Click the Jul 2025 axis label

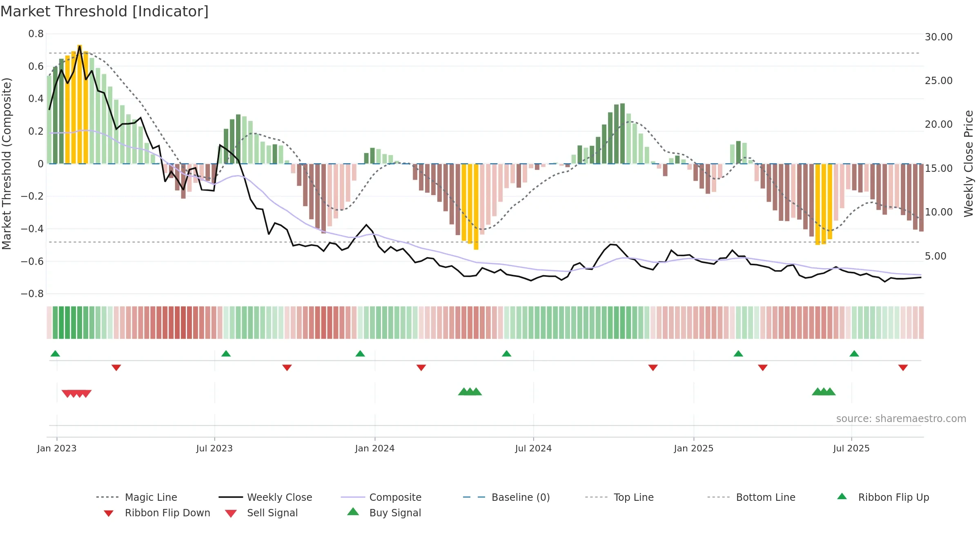851,448
